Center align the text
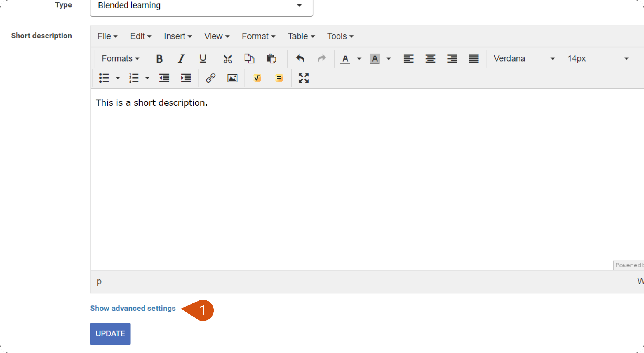Image resolution: width=644 pixels, height=353 pixels. pyautogui.click(x=430, y=59)
